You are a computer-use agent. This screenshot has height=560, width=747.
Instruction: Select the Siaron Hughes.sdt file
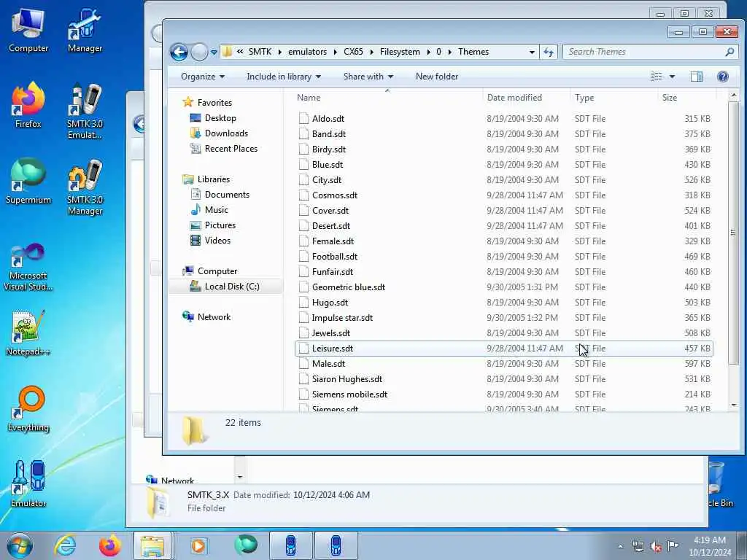[503, 379]
